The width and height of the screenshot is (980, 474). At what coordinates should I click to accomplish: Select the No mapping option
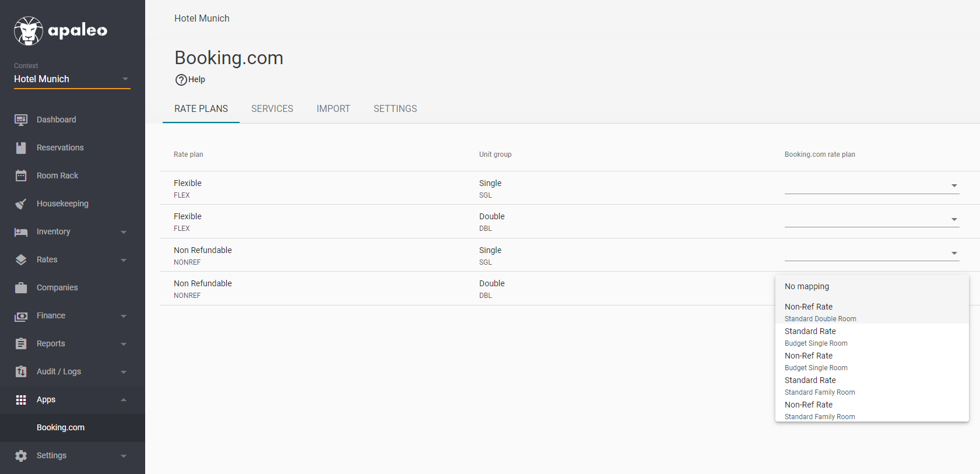pyautogui.click(x=872, y=286)
